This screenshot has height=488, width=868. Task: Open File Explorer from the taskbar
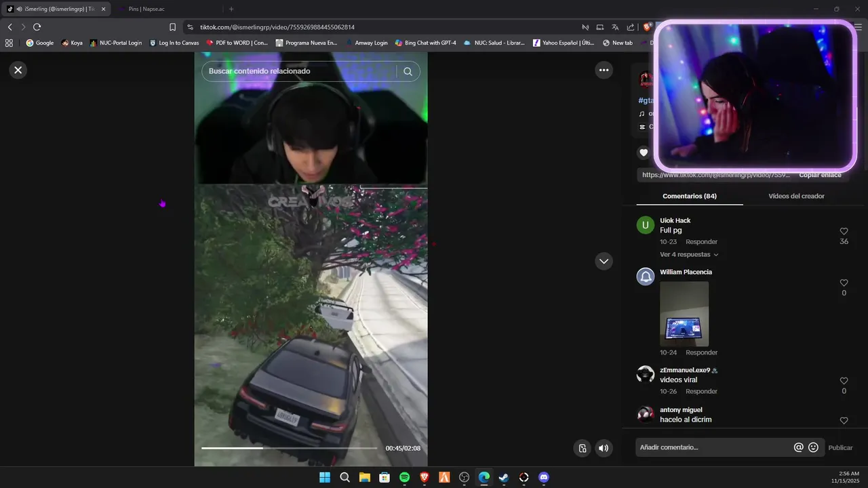364,477
